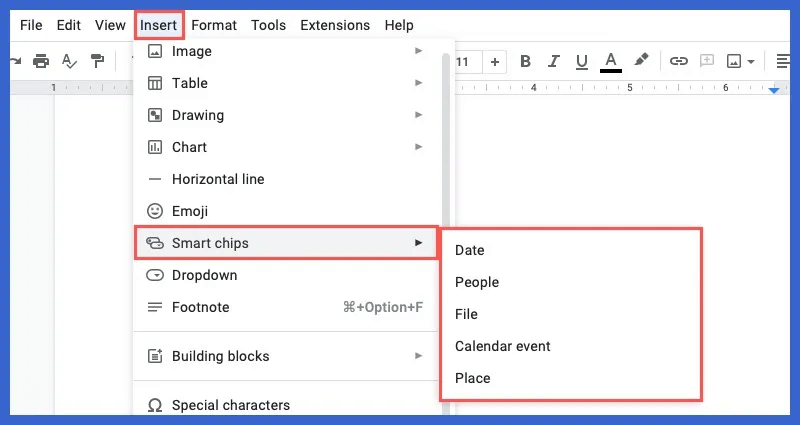Click the Omega special characters icon
This screenshot has height=425, width=800.
coord(155,406)
